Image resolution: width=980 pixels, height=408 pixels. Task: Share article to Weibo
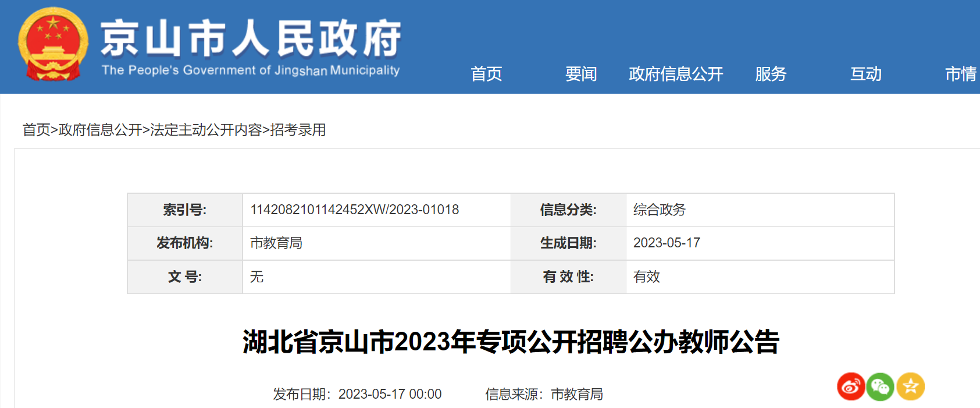(x=851, y=386)
